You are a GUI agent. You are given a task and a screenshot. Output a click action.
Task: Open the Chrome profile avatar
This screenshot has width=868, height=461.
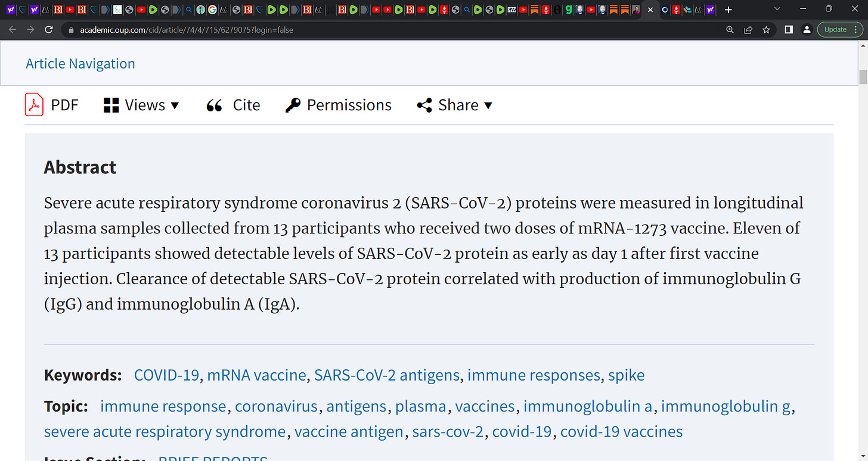pyautogui.click(x=806, y=29)
